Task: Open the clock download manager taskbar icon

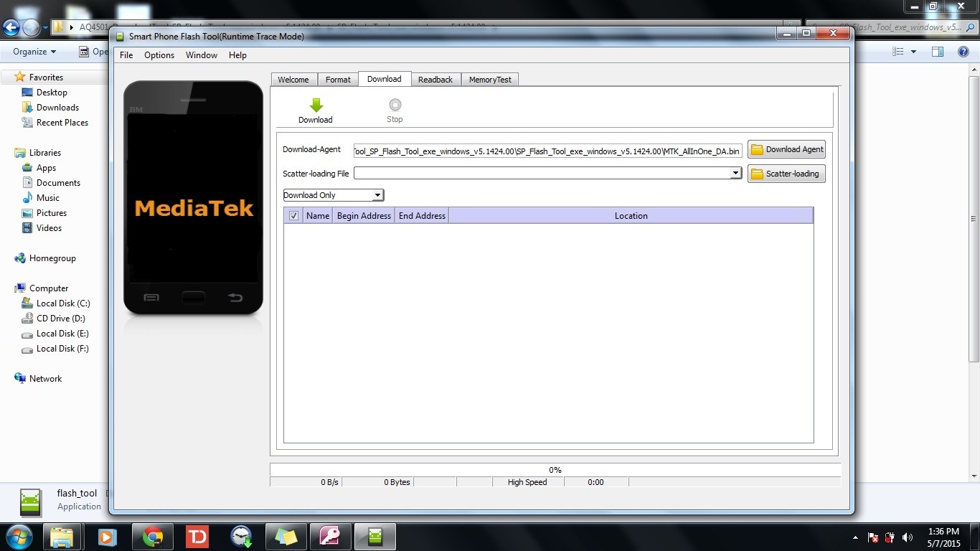Action: (241, 537)
